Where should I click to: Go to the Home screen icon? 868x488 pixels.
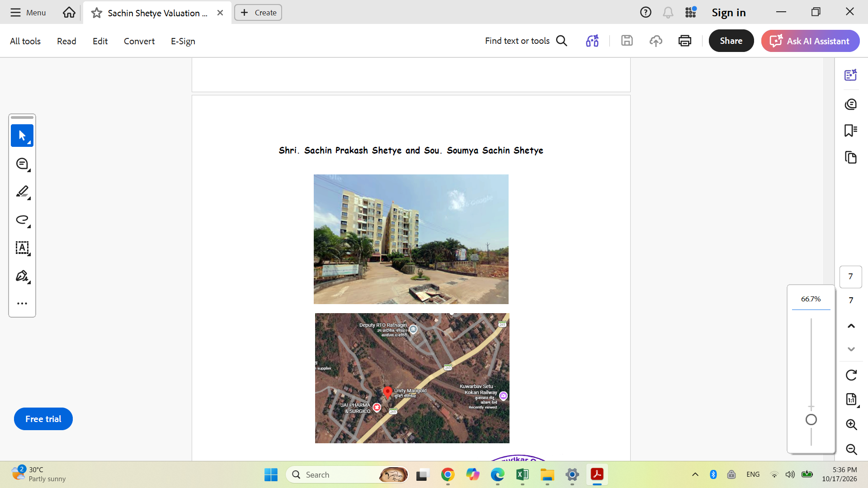69,12
